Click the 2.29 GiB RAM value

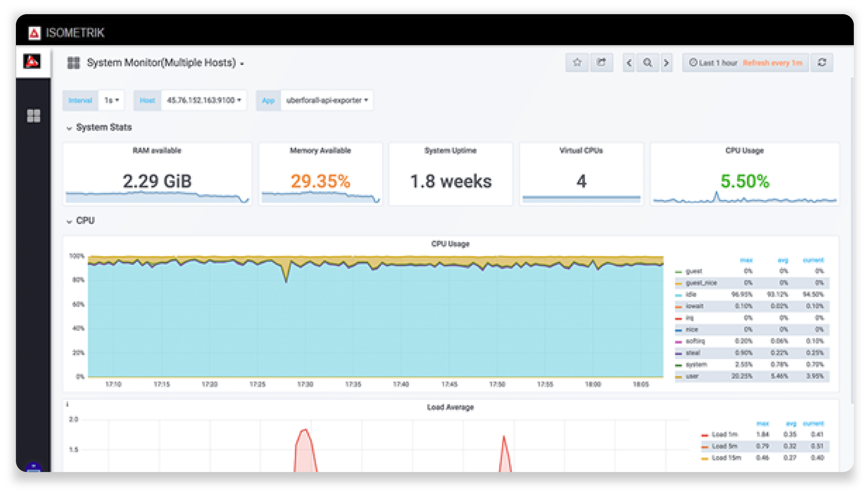click(157, 181)
